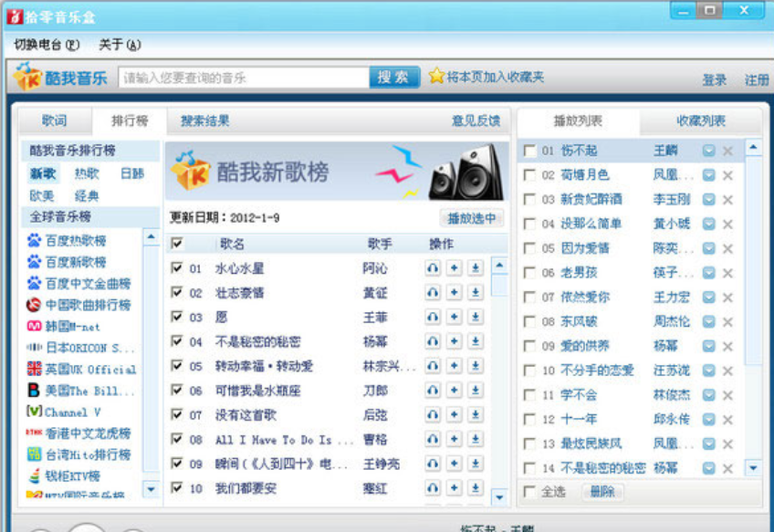
Task: Download song 09 瞬间 by 王铮亮
Action: (x=476, y=464)
